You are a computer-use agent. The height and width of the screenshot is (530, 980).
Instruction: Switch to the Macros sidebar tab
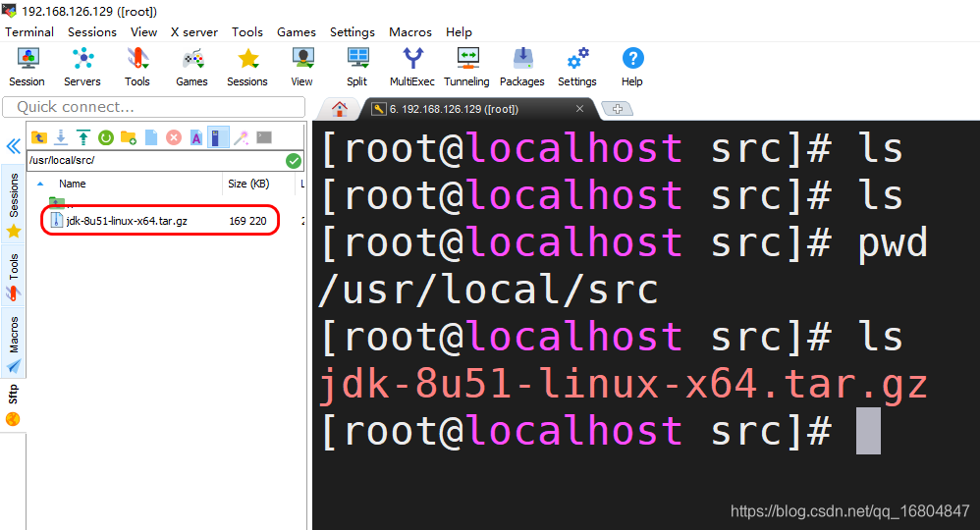coord(13,343)
